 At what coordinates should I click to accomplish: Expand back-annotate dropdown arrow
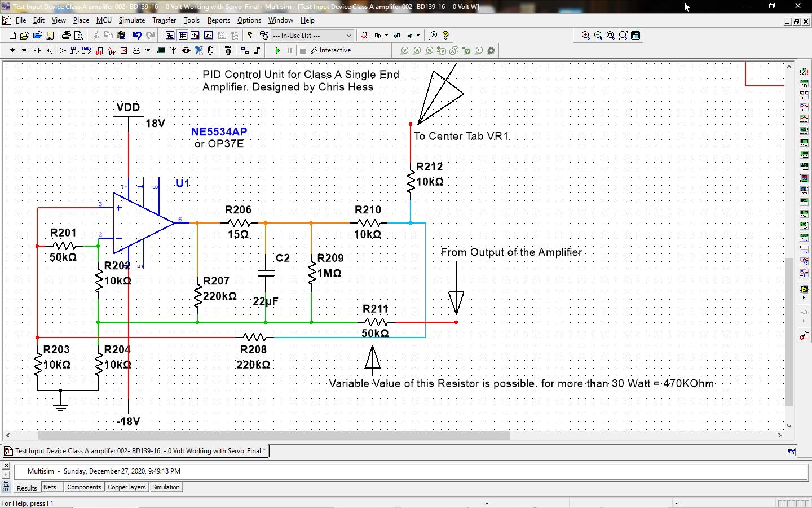pyautogui.click(x=386, y=35)
